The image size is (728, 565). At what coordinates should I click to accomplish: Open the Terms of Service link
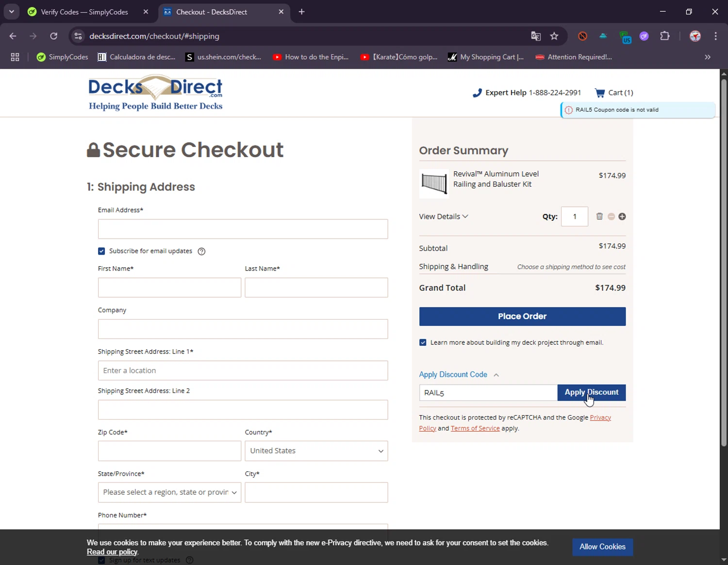pos(475,428)
